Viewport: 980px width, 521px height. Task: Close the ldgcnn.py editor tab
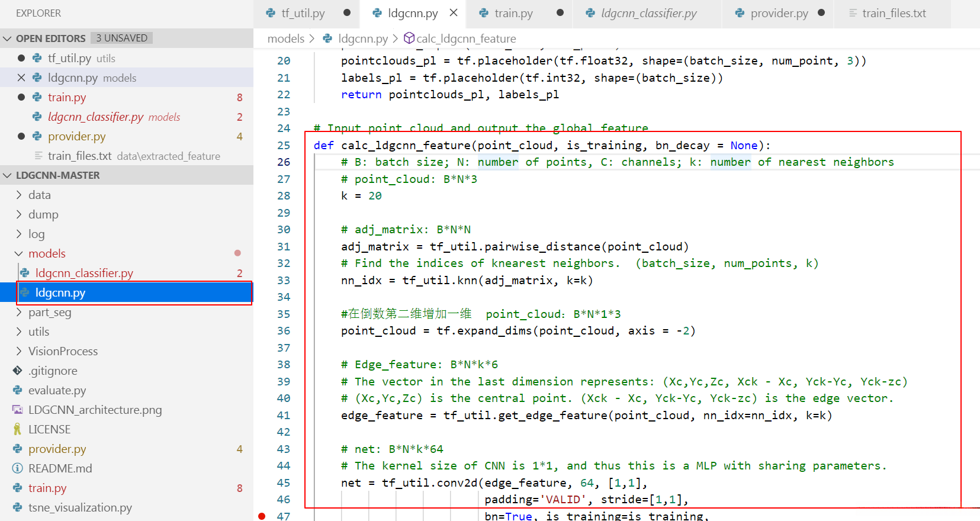(x=454, y=12)
